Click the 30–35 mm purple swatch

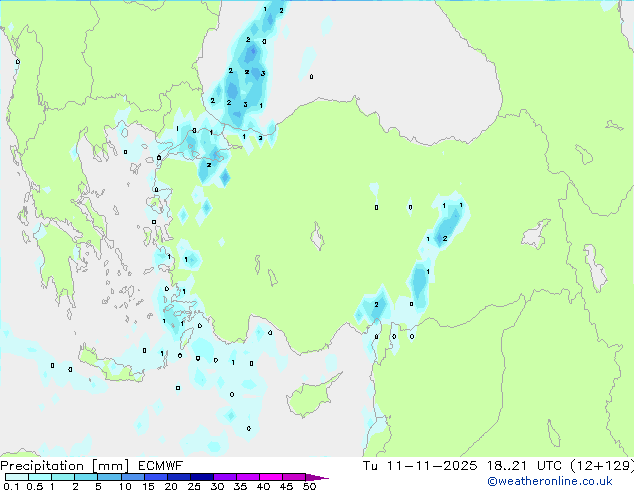pos(224,477)
